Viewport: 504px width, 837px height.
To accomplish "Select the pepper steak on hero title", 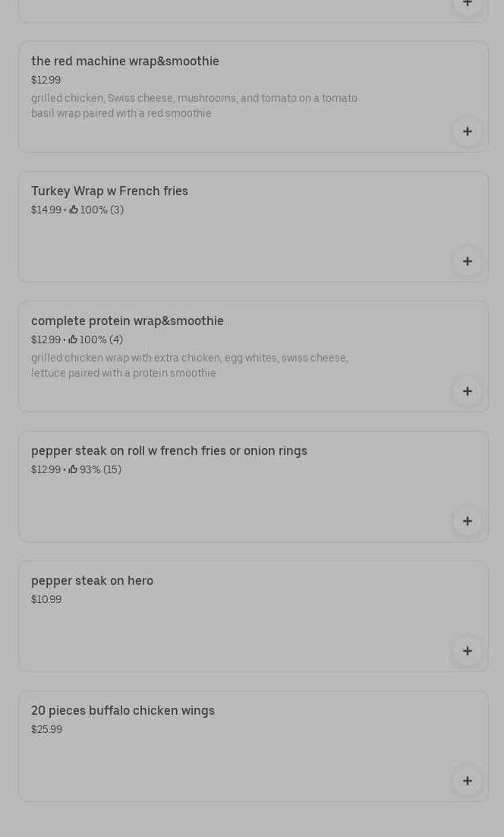I will pyautogui.click(x=92, y=580).
